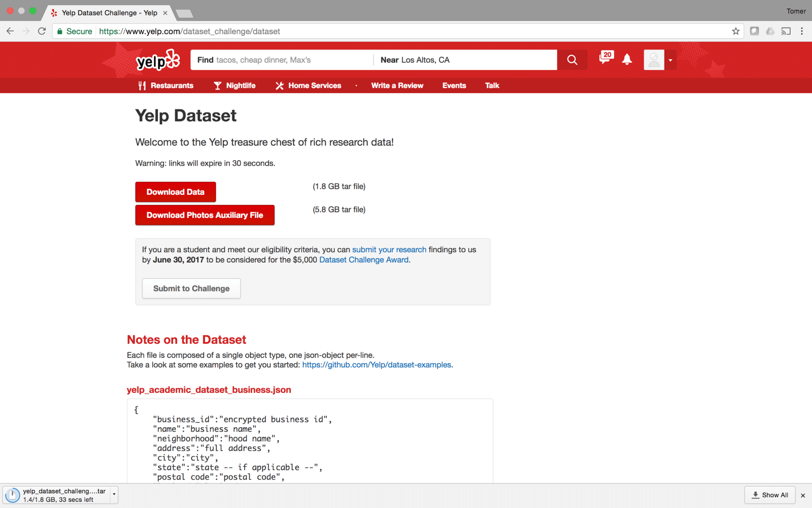Viewport: 812px width, 508px height.
Task: Click the Yelp logo
Action: pyautogui.click(x=158, y=60)
